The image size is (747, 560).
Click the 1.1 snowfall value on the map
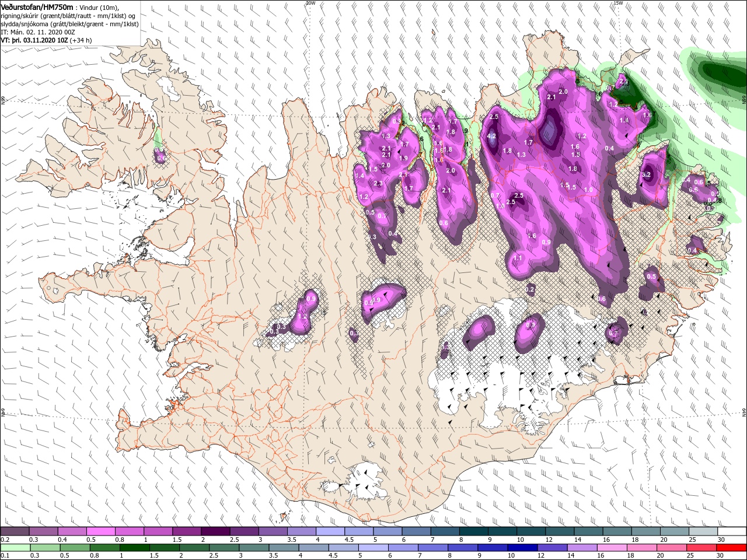(x=518, y=258)
